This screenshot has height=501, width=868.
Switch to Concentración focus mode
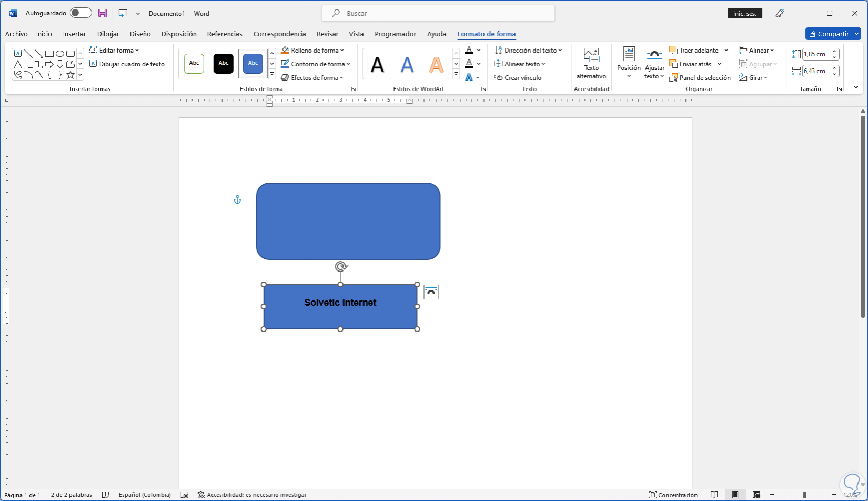(673, 495)
